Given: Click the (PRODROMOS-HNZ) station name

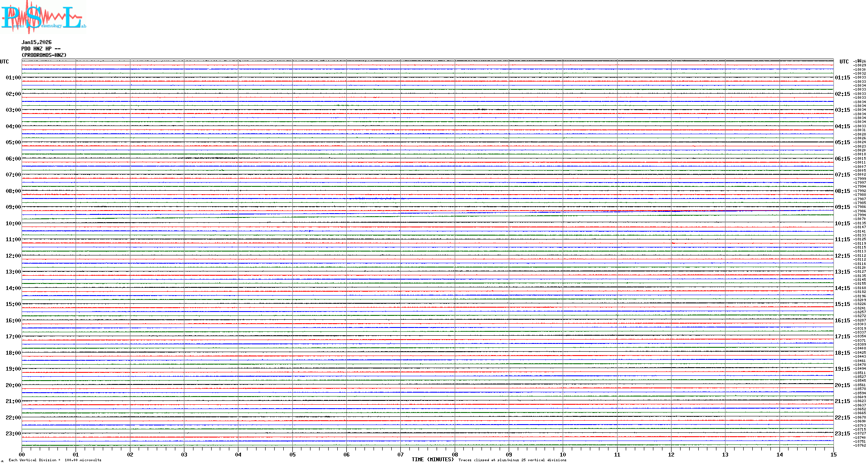Looking at the screenshot, I should (44, 55).
